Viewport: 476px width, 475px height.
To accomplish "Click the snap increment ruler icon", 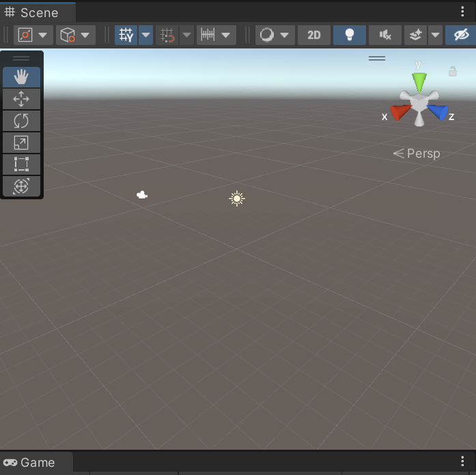I will click(x=208, y=35).
